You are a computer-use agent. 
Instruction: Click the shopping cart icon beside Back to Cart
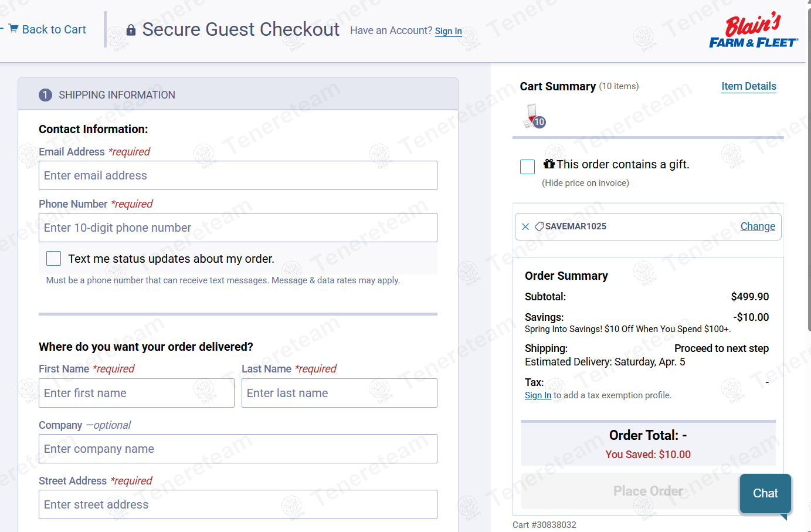coord(13,29)
